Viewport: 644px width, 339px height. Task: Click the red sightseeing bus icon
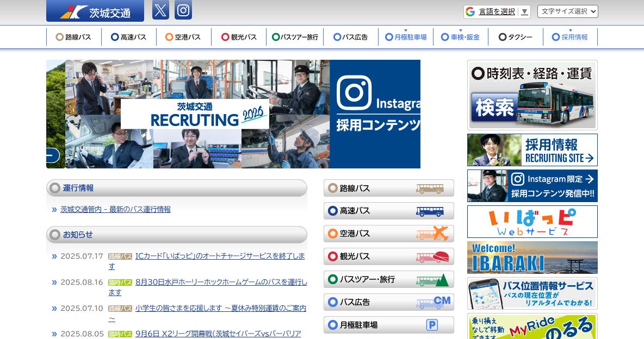point(432,257)
